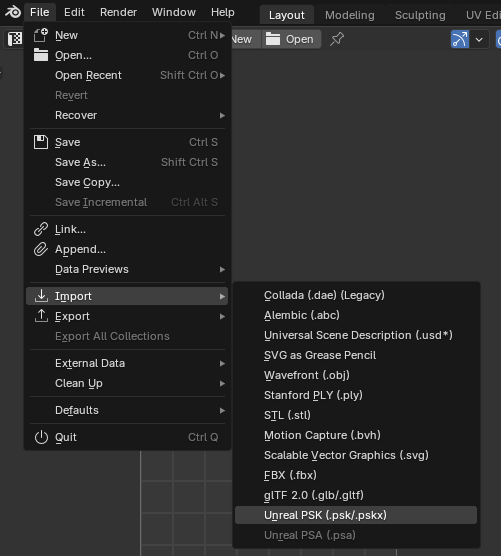Import Stanford PLY (.ply) file
The image size is (501, 556).
click(x=356, y=395)
